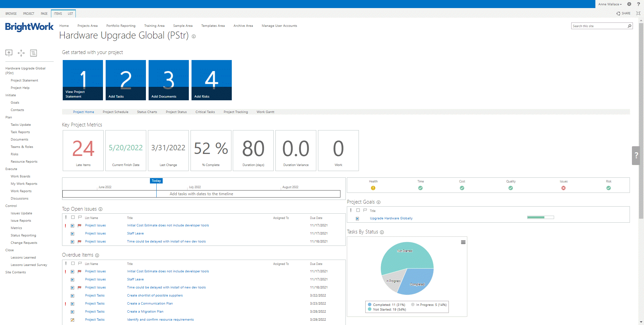Click the search magnifier icon
The image size is (644, 325).
[630, 26]
